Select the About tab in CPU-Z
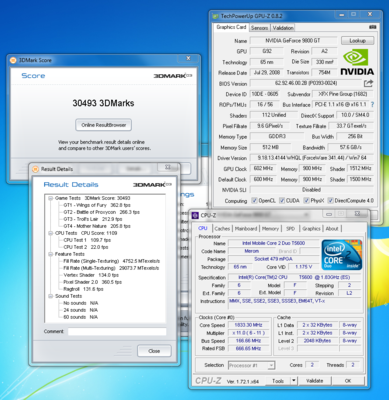The image size is (389, 400). 332,229
